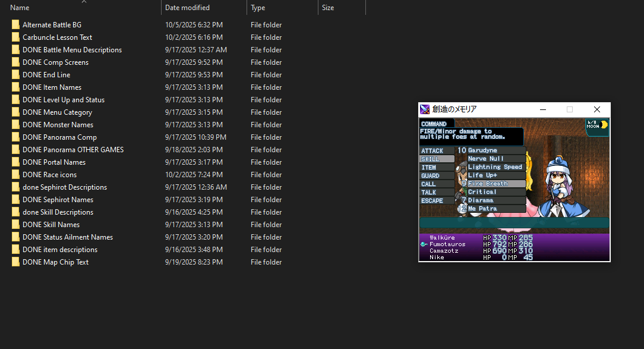Click the DONE Battle Menu Descriptions folder icon
The height and width of the screenshot is (349, 644).
pos(15,50)
